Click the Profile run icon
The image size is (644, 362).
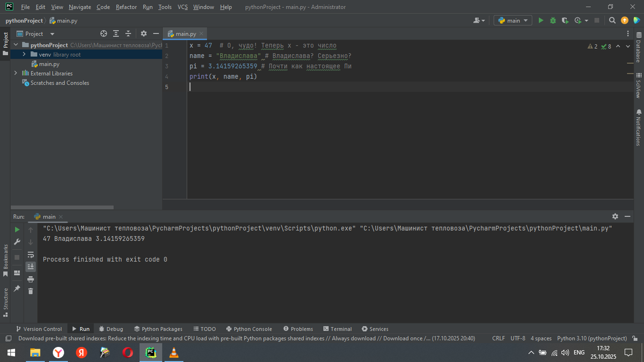pyautogui.click(x=577, y=20)
